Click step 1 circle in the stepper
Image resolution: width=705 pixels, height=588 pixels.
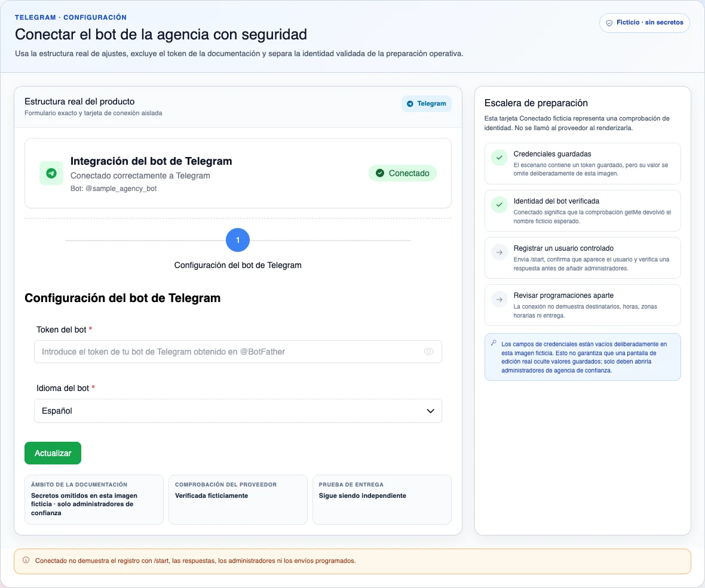[x=238, y=241]
